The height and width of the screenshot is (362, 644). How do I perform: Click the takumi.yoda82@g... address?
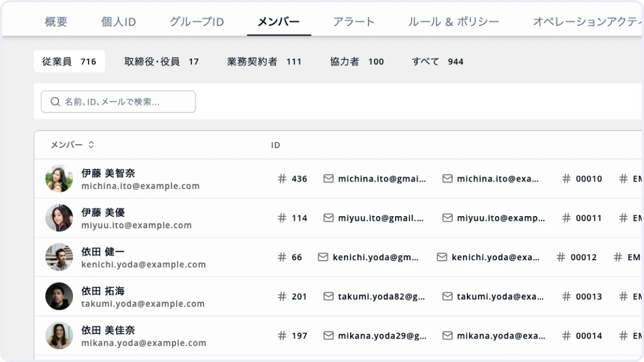382,296
